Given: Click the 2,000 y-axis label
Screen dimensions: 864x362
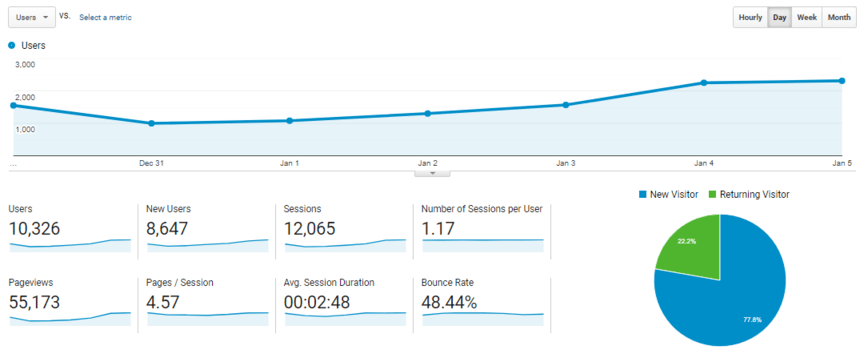Looking at the screenshot, I should [25, 97].
